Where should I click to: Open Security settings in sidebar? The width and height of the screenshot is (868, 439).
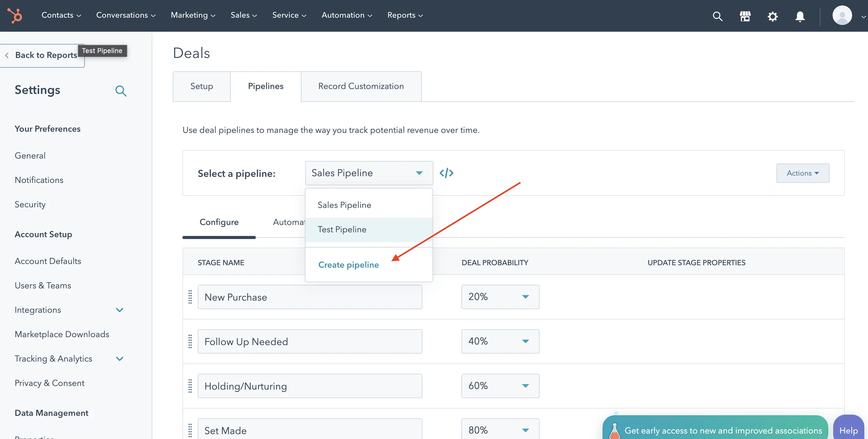(x=30, y=205)
